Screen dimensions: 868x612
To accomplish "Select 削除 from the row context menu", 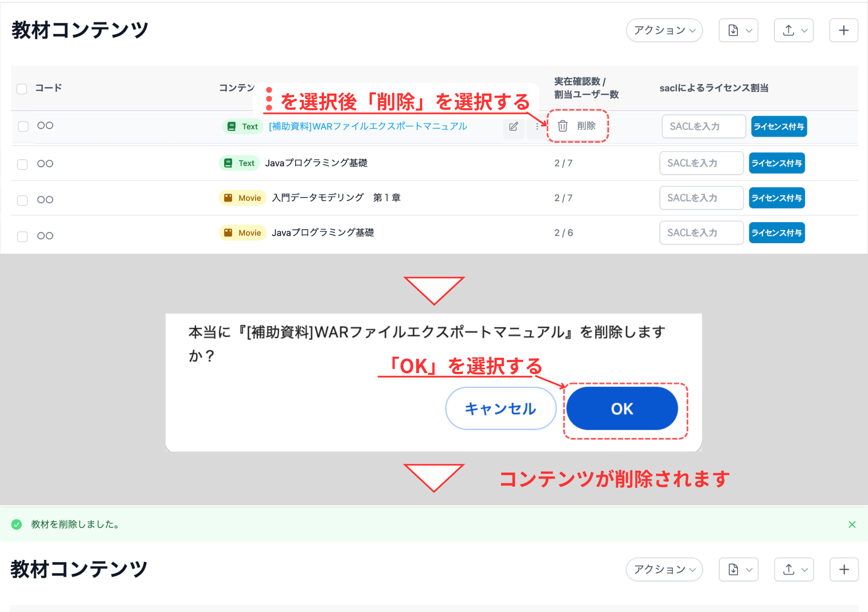I will (x=586, y=126).
